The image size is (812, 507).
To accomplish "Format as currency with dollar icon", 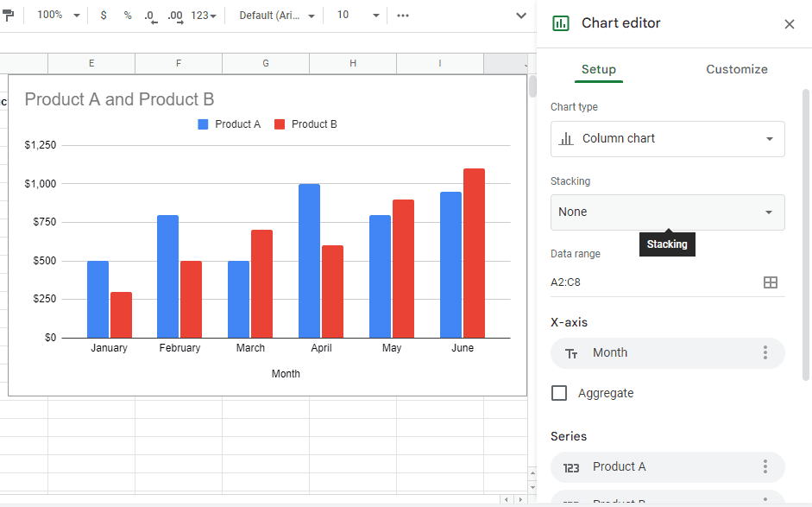I will point(104,16).
